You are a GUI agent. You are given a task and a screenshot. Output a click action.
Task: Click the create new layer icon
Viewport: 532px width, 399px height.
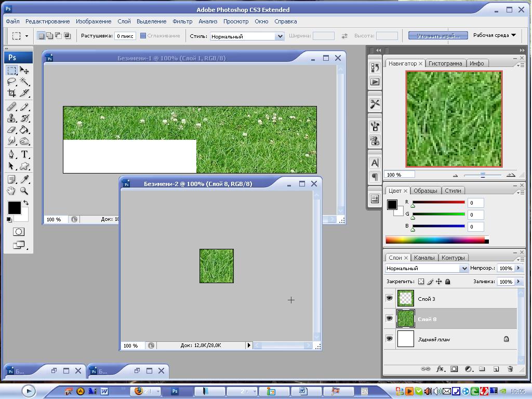[x=496, y=369]
